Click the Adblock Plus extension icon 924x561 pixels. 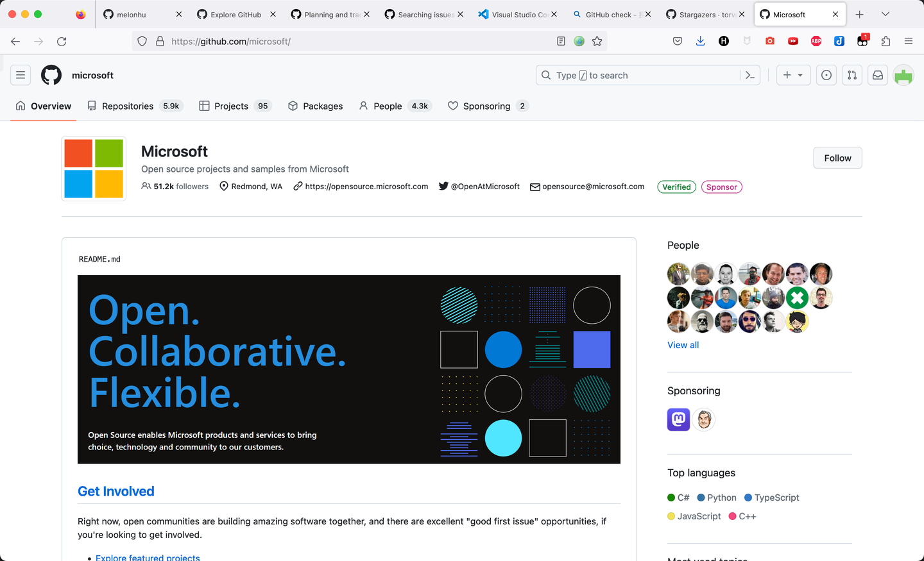tap(816, 41)
